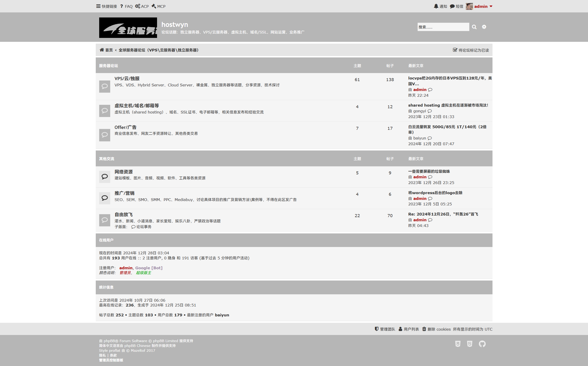Image resolution: width=588 pixels, height=366 pixels.
Task: Open the 论坛事务 subforum link
Action: (144, 227)
